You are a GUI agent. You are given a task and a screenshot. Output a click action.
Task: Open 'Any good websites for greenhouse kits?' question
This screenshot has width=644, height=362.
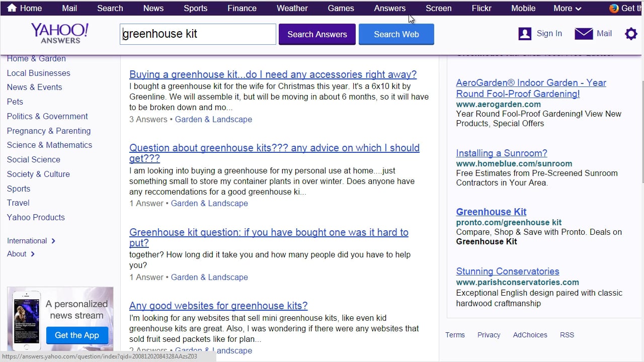click(218, 306)
